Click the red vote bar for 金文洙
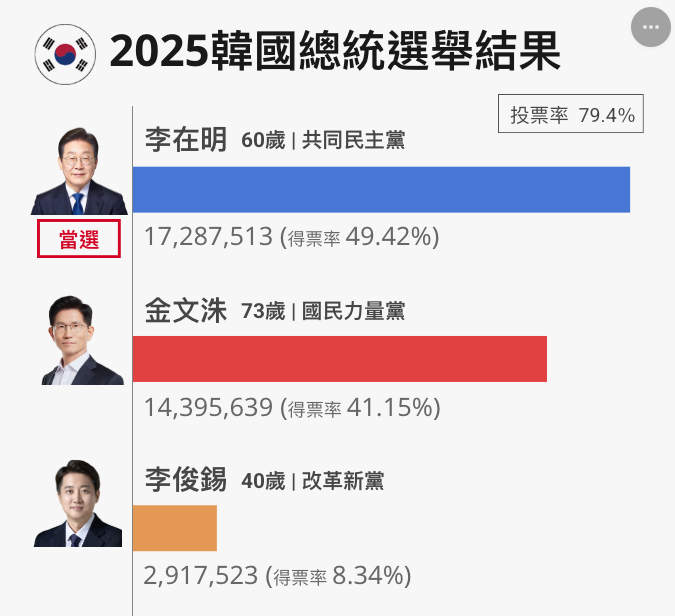 click(340, 359)
